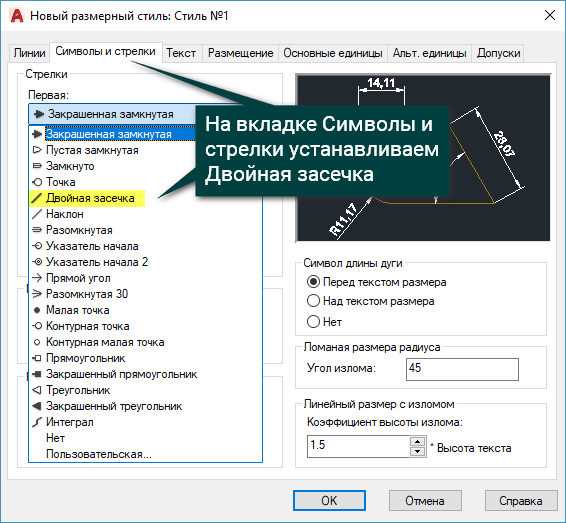Click the Указатель начала 2 icon

tap(37, 262)
